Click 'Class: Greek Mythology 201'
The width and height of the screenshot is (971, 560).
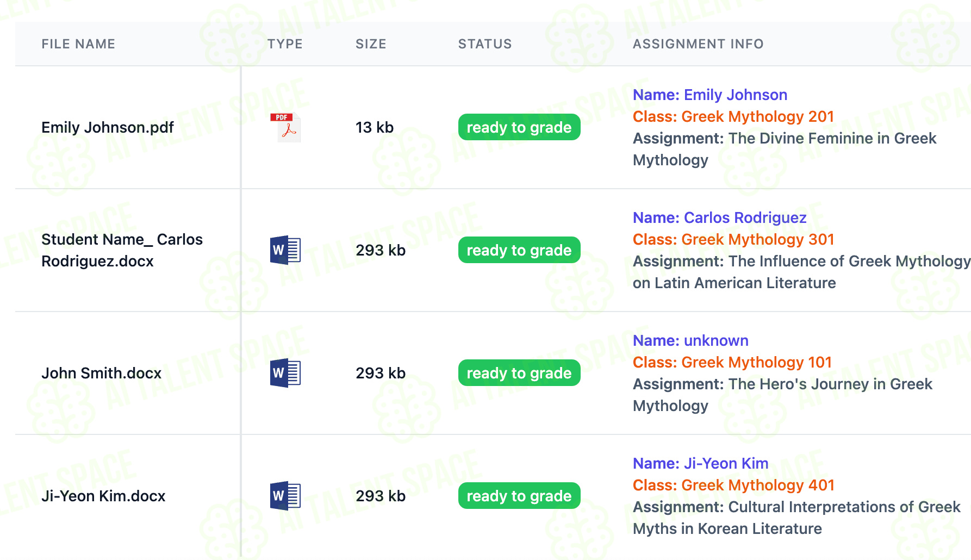click(x=733, y=116)
